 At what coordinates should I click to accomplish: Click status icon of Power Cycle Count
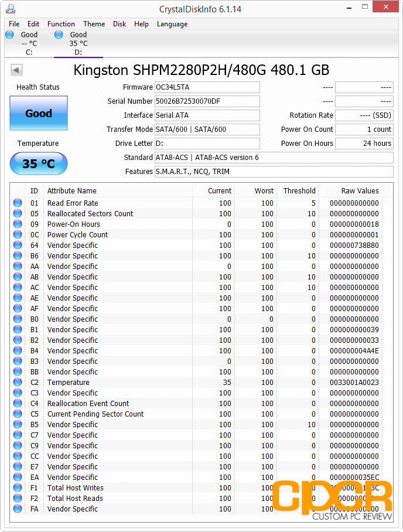coord(18,234)
